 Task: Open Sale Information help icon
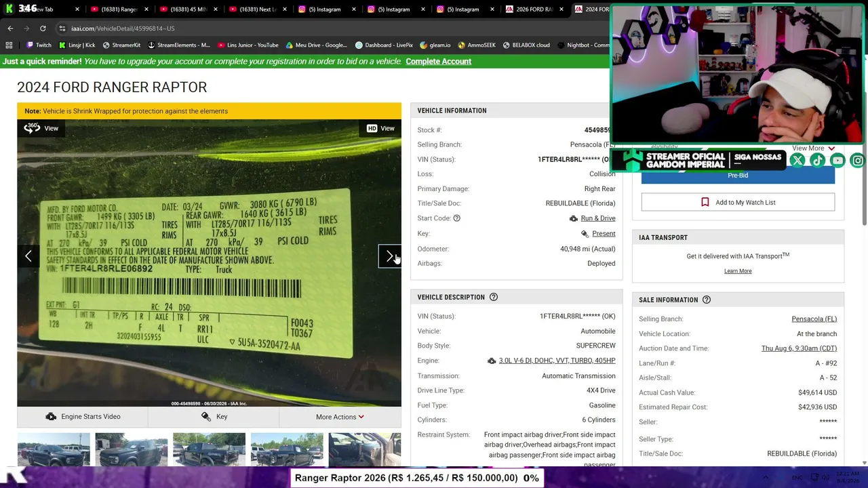pyautogui.click(x=707, y=300)
